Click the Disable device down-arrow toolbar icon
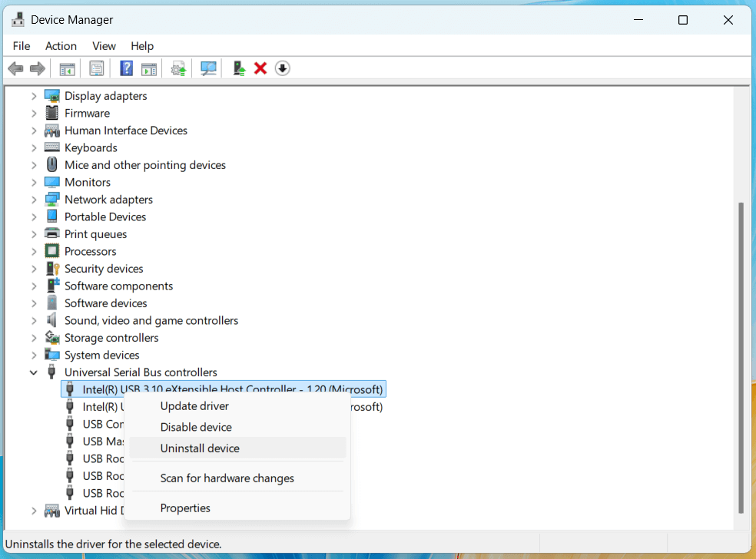This screenshot has width=756, height=559. 282,68
